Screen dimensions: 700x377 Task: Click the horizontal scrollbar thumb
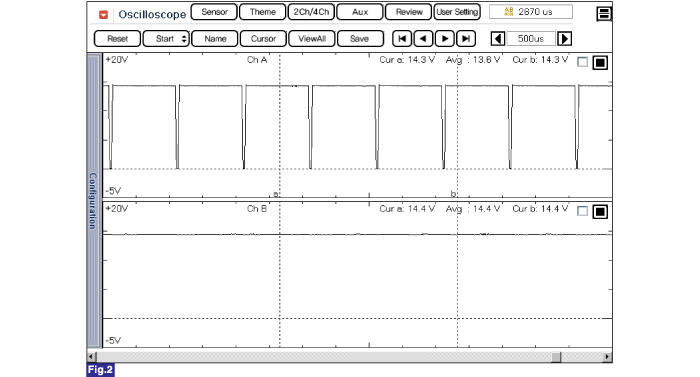point(556,356)
